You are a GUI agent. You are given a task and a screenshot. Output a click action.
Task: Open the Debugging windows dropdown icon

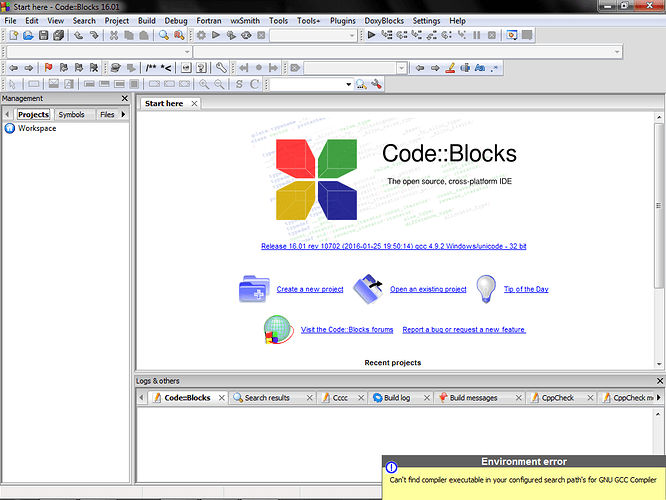point(512,35)
